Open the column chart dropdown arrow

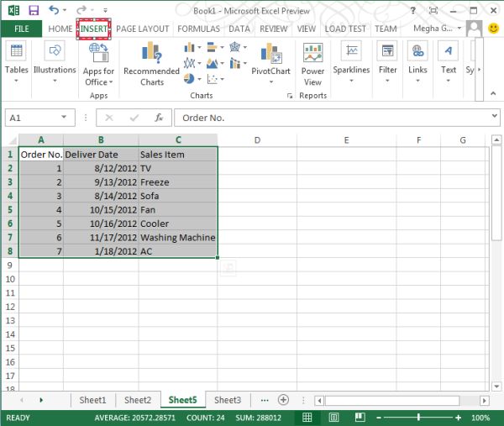(x=199, y=48)
